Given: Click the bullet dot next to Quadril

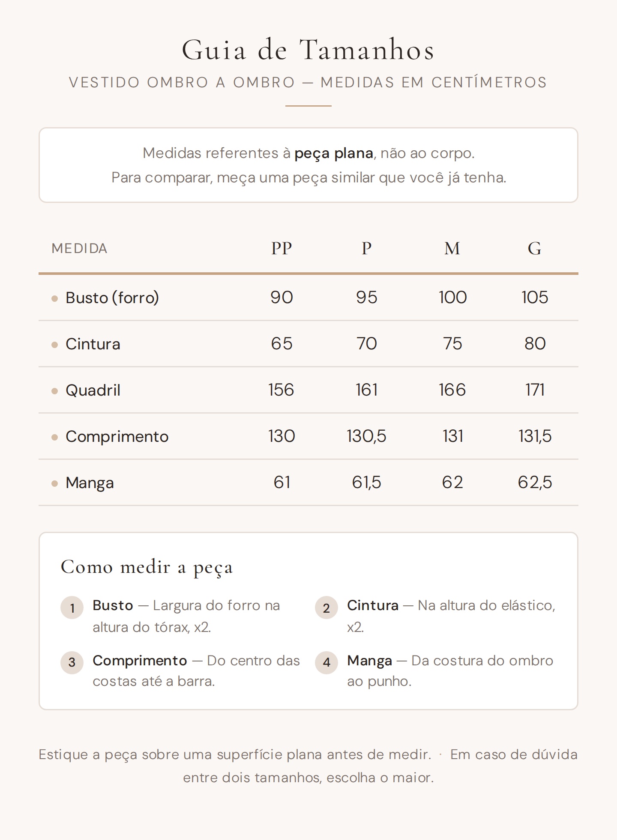Looking at the screenshot, I should (54, 391).
